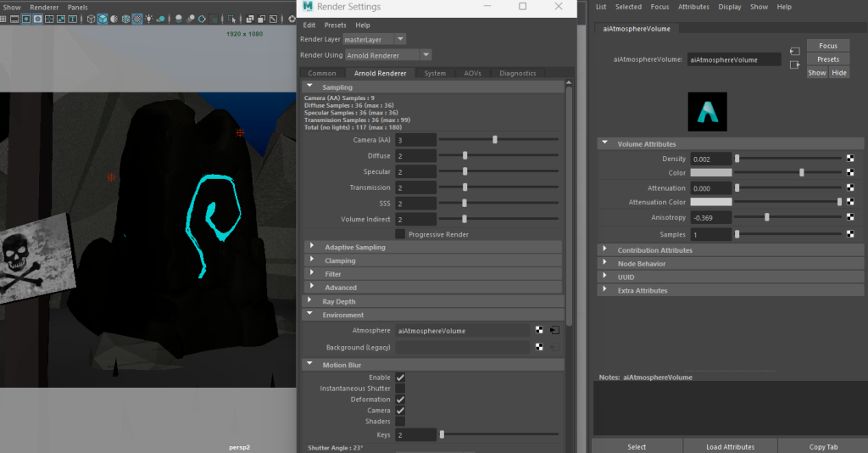Image resolution: width=868 pixels, height=453 pixels.
Task: Click the Camera (AA) slider handle
Action: [495, 140]
